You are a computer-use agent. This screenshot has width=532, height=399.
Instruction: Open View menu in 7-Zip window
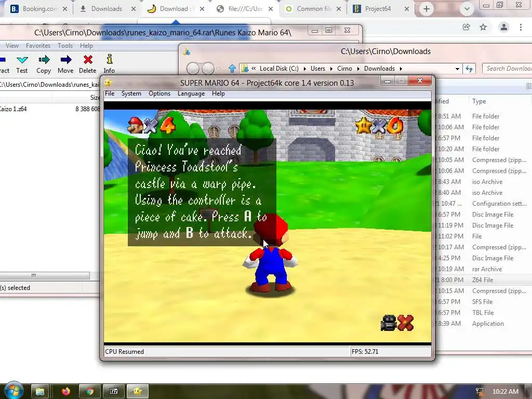12,46
